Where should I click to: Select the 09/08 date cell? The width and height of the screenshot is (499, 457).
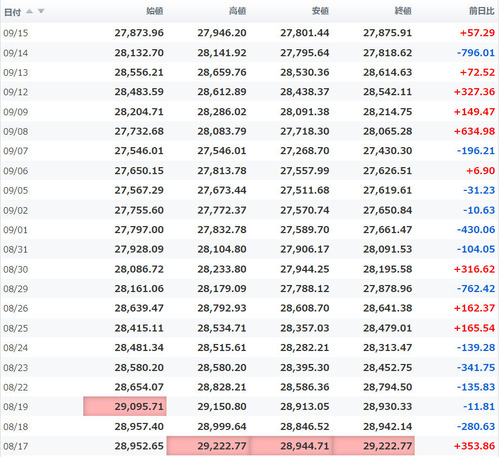[x=16, y=132]
